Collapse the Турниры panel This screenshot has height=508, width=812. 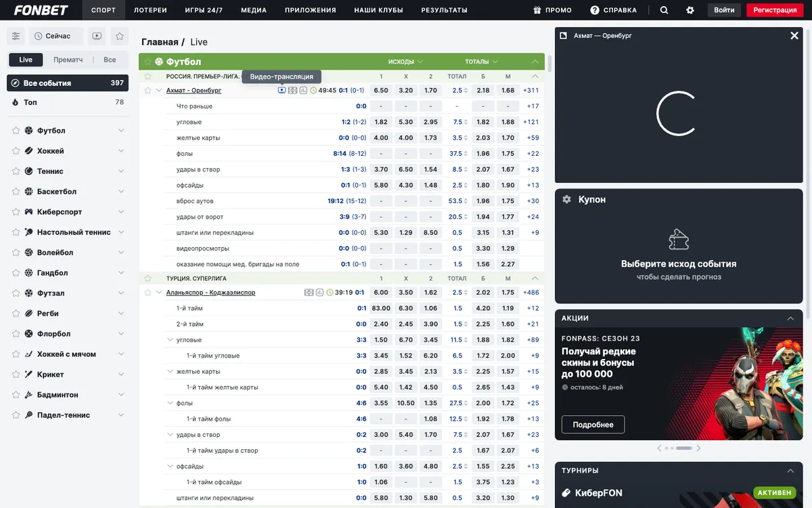click(x=790, y=471)
